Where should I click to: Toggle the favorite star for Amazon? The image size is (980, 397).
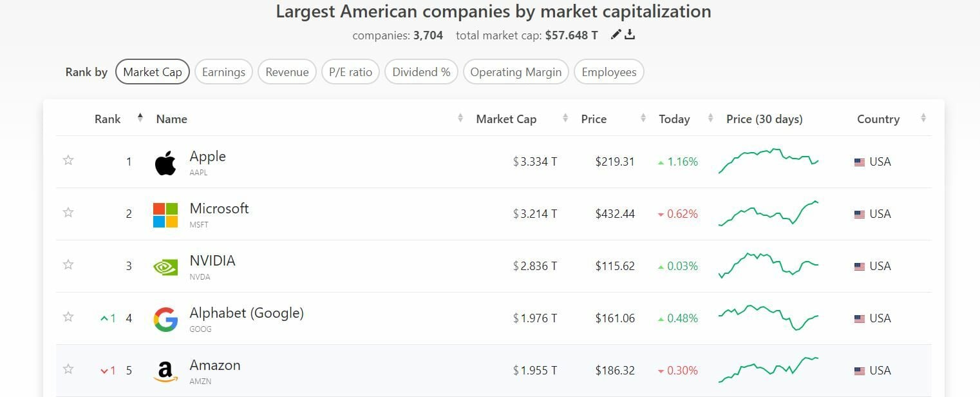(x=68, y=369)
